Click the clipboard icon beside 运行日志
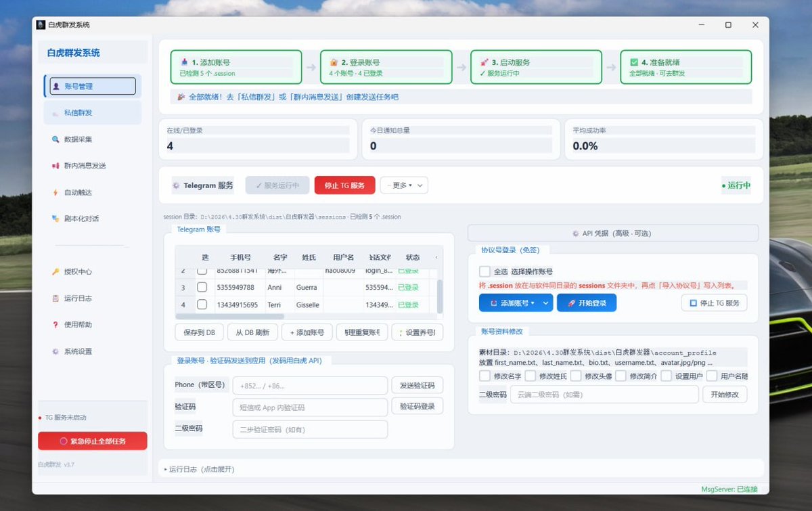This screenshot has height=511, width=812. coord(56,298)
